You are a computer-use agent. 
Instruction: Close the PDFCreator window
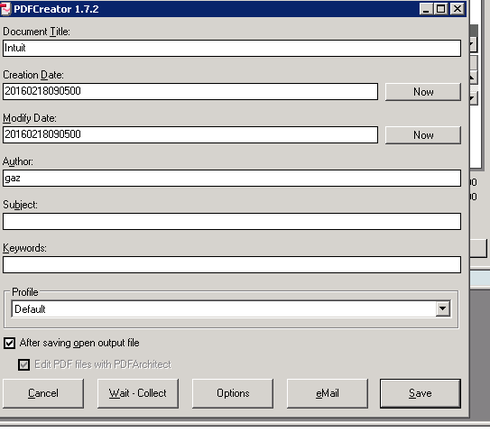[x=457, y=9]
